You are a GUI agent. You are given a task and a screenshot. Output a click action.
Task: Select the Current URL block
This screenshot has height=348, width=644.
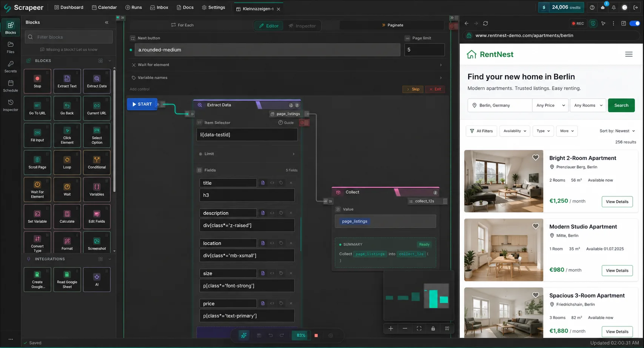point(97,108)
